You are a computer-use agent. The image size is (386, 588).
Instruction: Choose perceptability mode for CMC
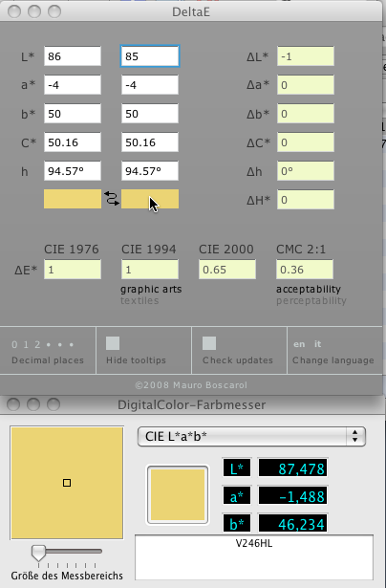[x=311, y=300]
